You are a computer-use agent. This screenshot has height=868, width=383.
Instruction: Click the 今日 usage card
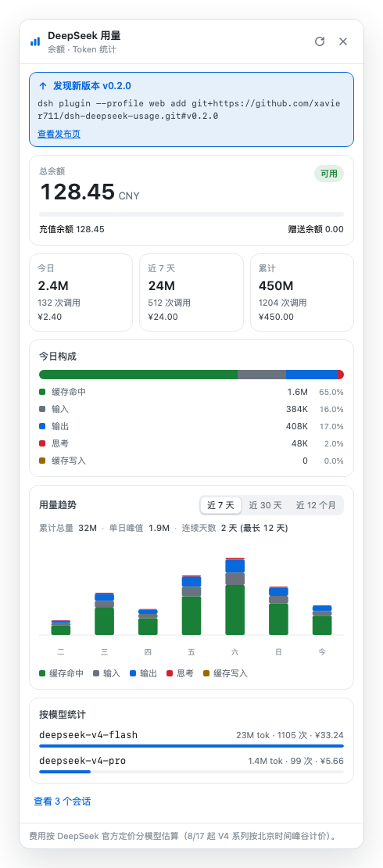click(x=81, y=292)
